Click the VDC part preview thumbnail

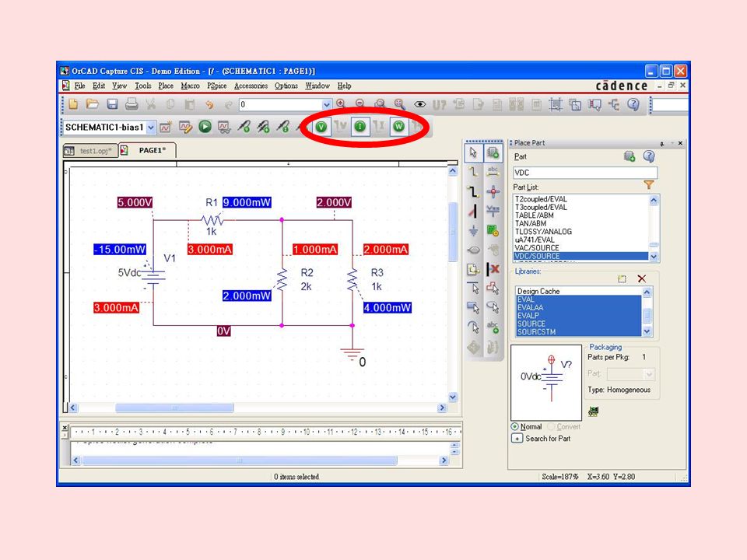tap(546, 383)
